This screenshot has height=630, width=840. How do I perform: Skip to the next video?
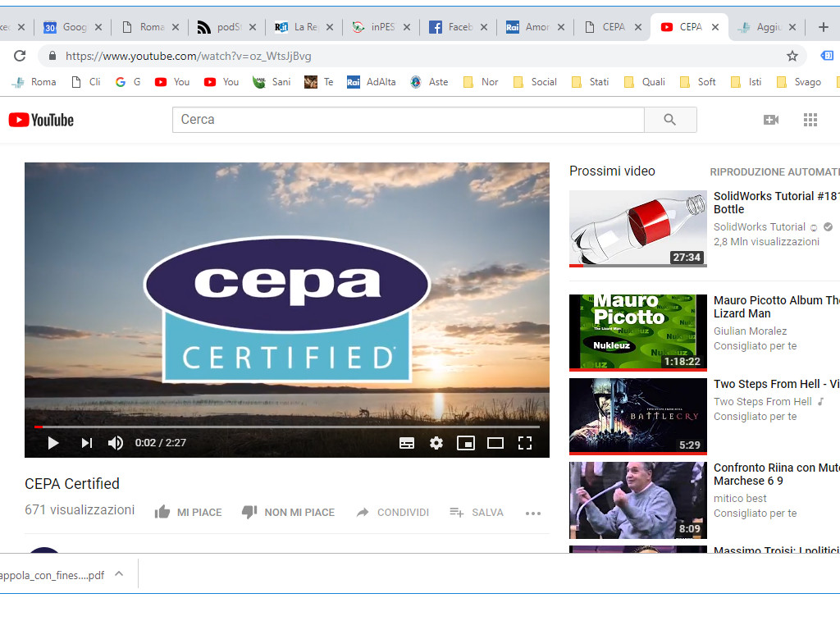[x=86, y=443]
